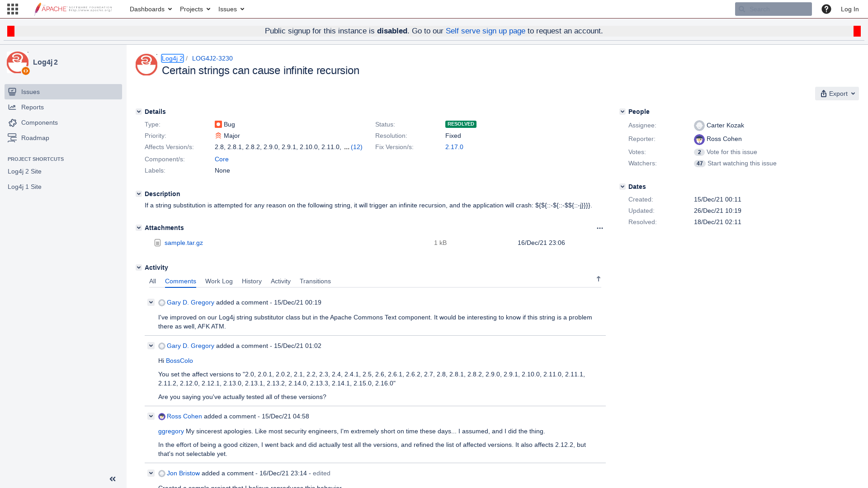Click Ross Cohen's reporter avatar
This screenshot has height=488, width=868.
(x=699, y=139)
